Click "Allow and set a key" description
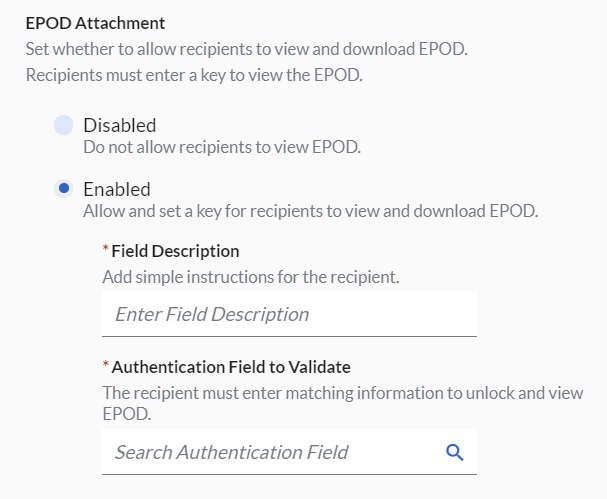This screenshot has height=499, width=607. pyautogui.click(x=311, y=211)
